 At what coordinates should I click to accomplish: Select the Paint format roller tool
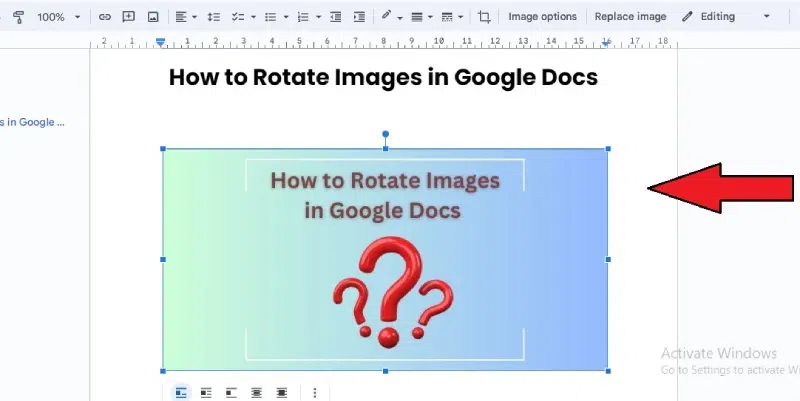coord(19,17)
